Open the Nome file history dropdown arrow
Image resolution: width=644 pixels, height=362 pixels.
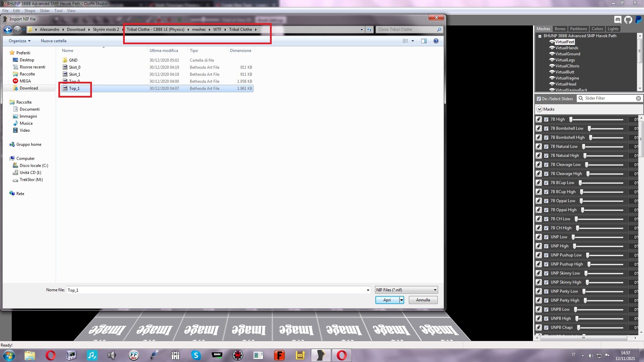(x=368, y=290)
